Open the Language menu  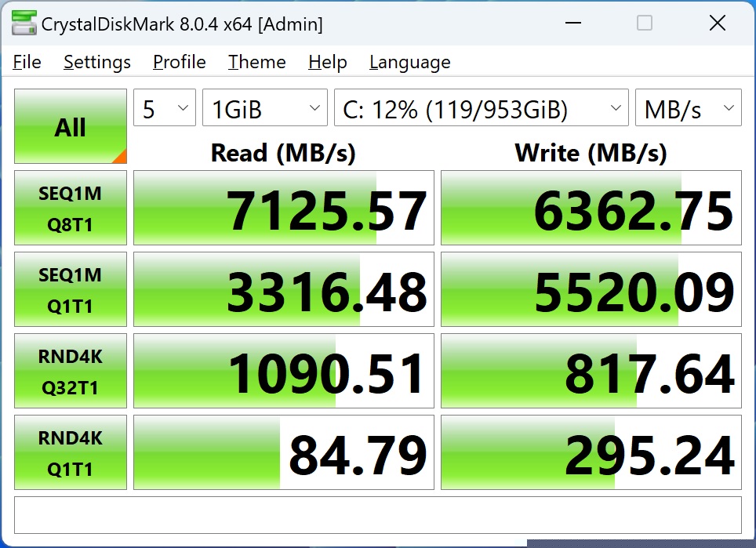(x=410, y=62)
